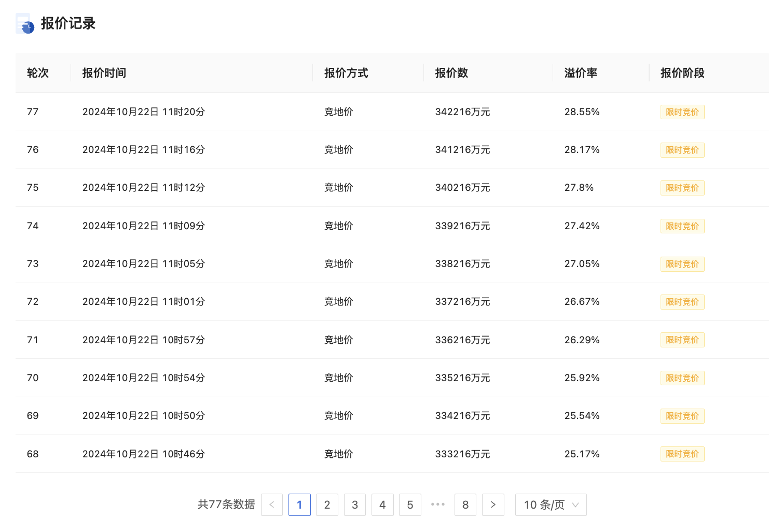The width and height of the screenshot is (769, 532).
Task: Click the 27.8% premium rate value
Action: point(579,188)
